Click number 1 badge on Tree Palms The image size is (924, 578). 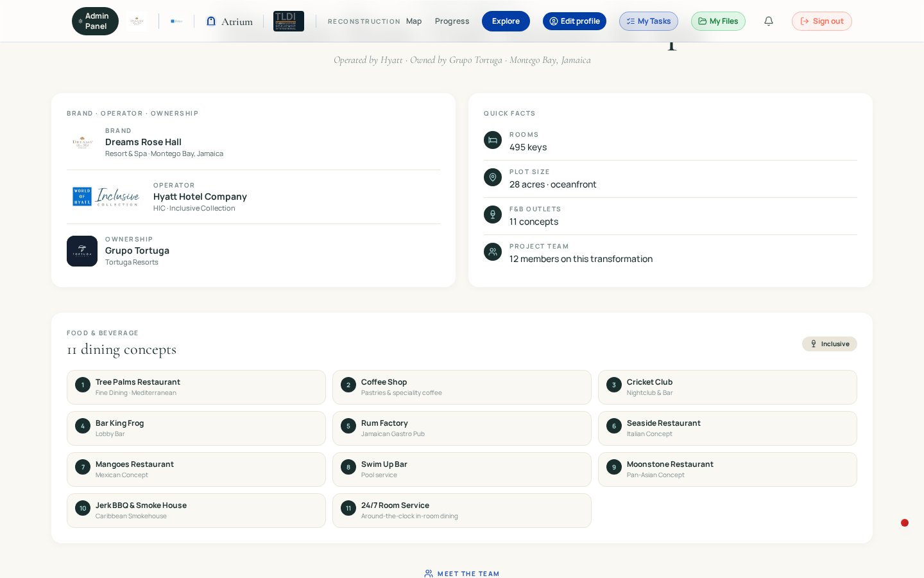click(x=83, y=385)
